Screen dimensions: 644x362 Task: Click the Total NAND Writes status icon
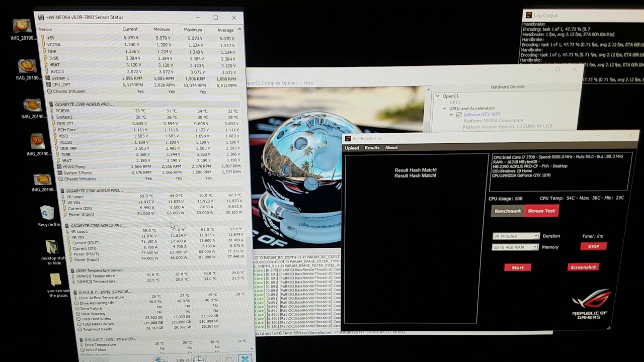79,324
